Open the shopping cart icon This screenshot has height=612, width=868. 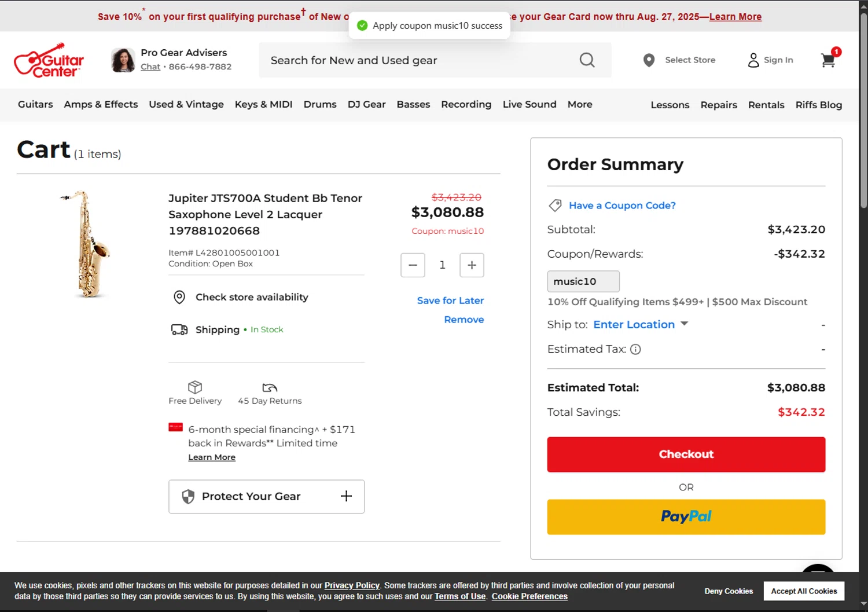click(x=828, y=60)
